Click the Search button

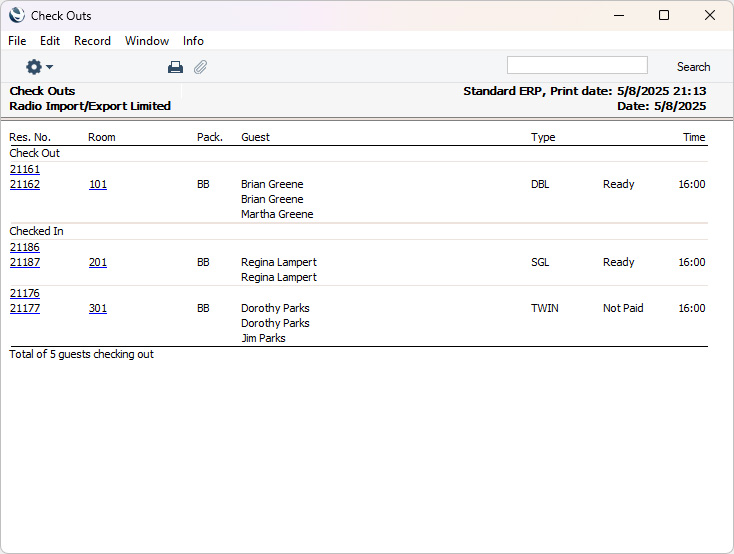693,67
